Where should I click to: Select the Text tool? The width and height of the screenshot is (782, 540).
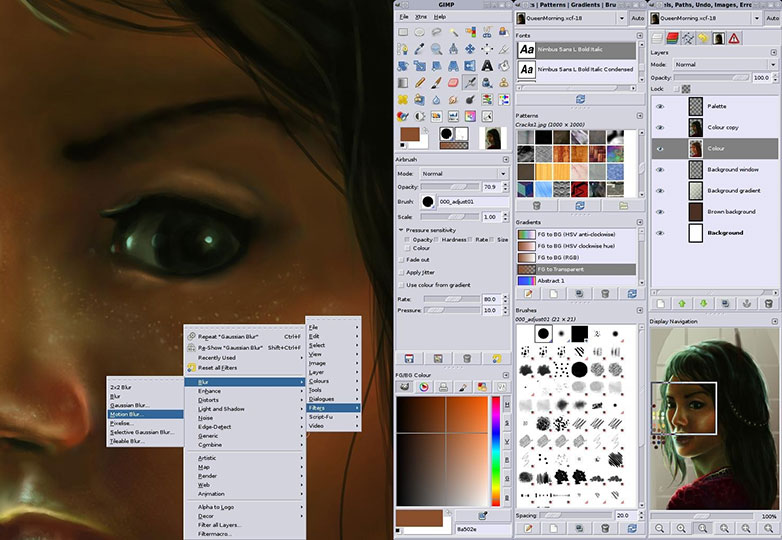click(487, 65)
